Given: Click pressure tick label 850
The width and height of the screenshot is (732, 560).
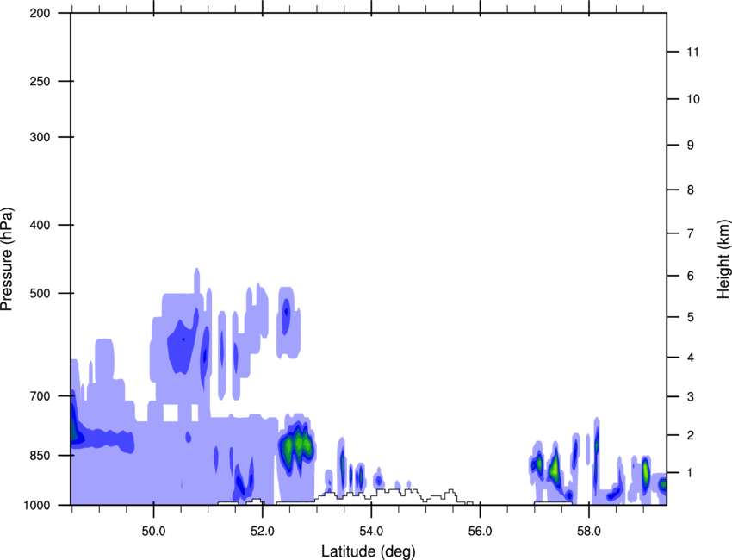Looking at the screenshot, I should (x=40, y=456).
